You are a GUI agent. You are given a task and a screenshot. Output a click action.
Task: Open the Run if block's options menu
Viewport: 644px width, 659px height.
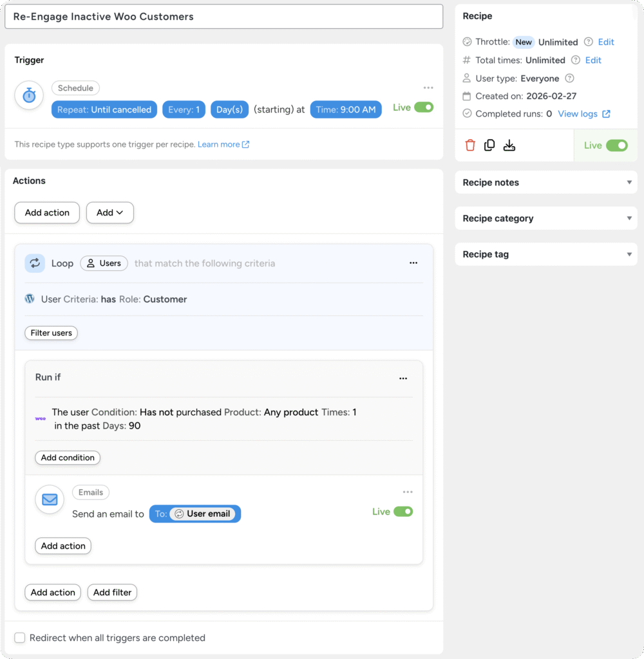403,378
